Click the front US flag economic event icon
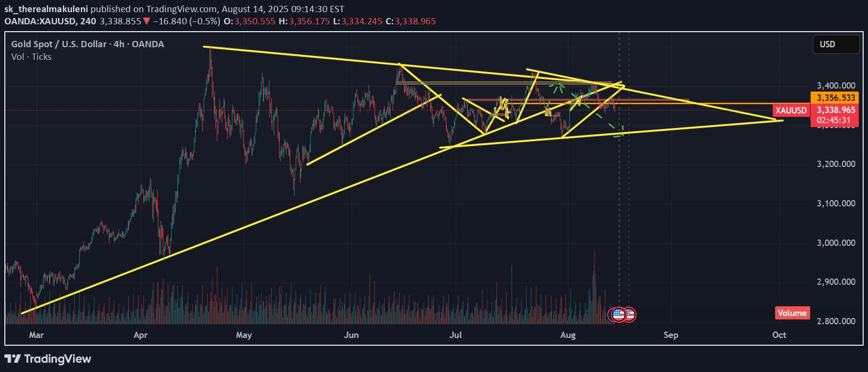Viewport: 868px width, 372px height. (x=618, y=315)
